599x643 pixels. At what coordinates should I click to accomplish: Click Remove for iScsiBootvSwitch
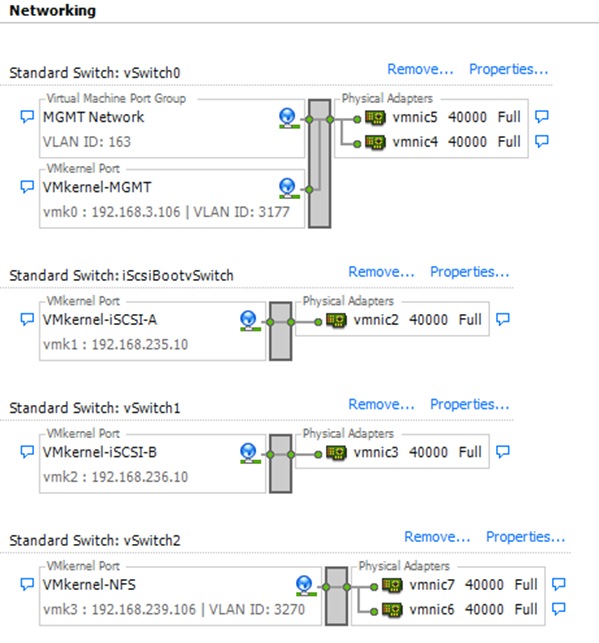381,272
